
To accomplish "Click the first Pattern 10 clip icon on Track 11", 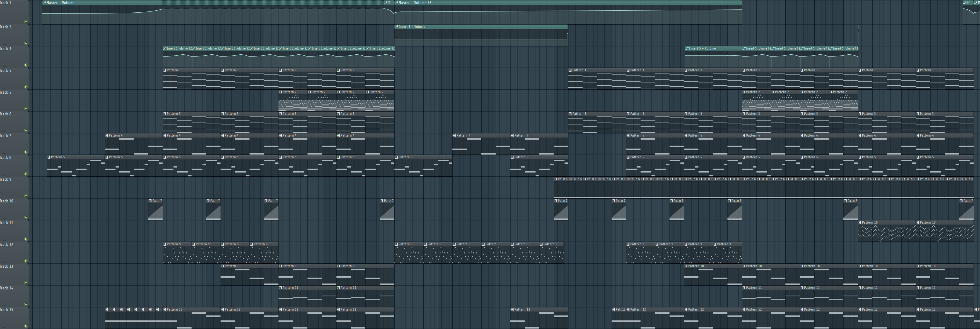I will 860,222.
